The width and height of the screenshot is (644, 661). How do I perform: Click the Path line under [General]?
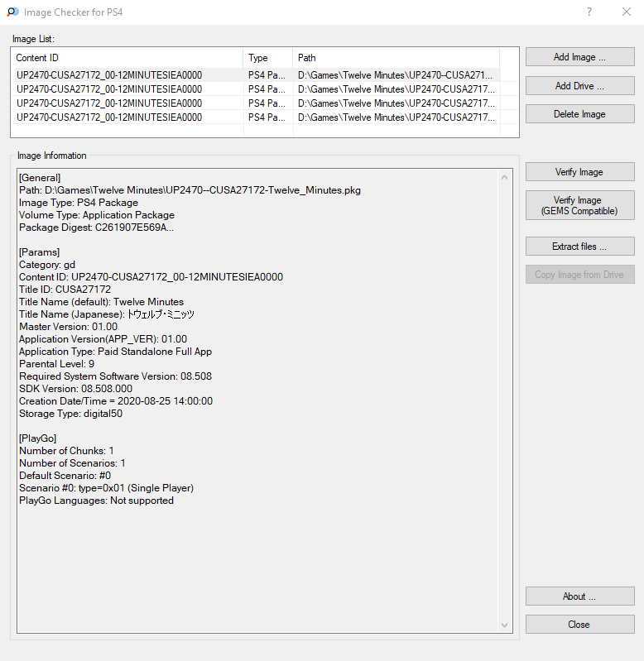tap(190, 190)
